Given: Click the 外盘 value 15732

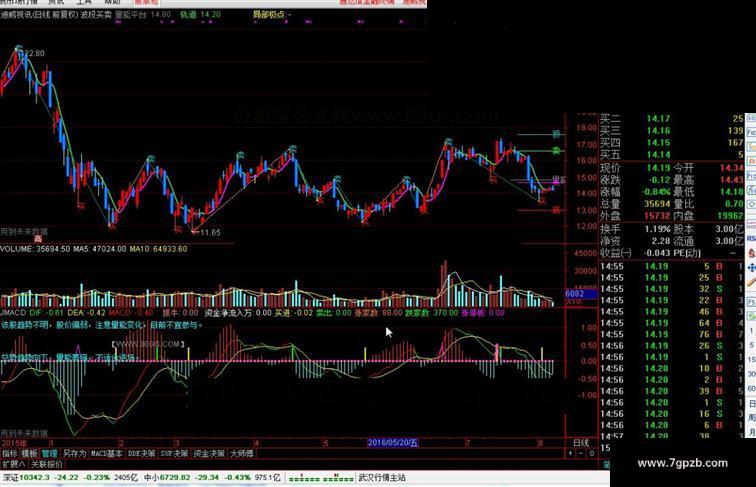Looking at the screenshot, I should point(657,216).
